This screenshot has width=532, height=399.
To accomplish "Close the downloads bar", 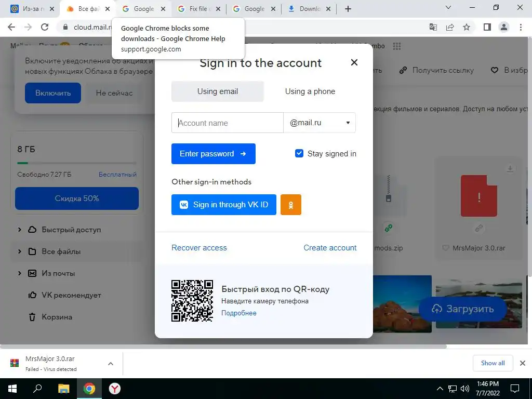I will [x=523, y=363].
